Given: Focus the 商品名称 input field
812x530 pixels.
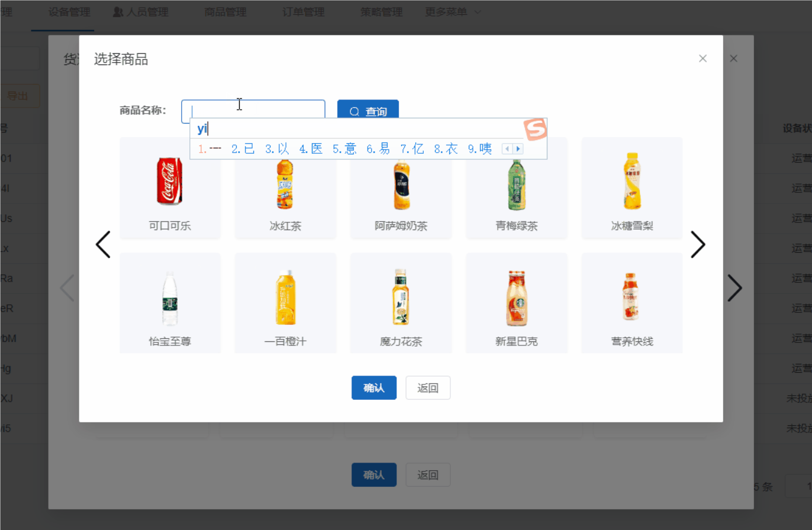Looking at the screenshot, I should point(253,112).
